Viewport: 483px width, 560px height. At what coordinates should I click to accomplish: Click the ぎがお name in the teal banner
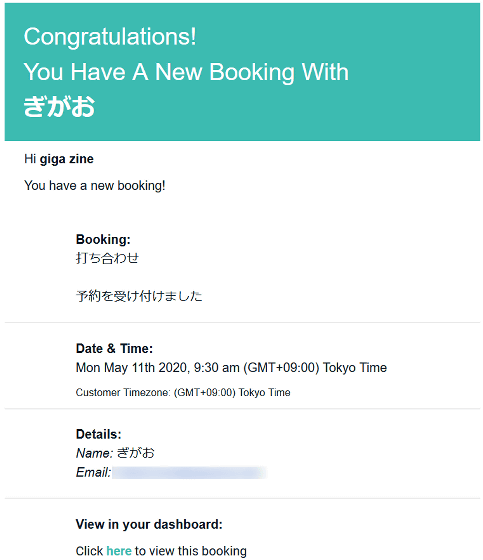click(59, 106)
